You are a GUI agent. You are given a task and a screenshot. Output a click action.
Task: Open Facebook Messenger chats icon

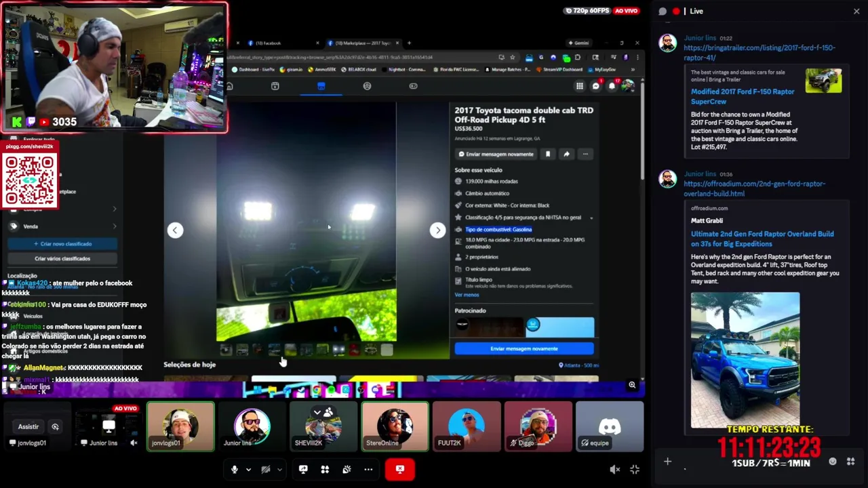(x=595, y=86)
